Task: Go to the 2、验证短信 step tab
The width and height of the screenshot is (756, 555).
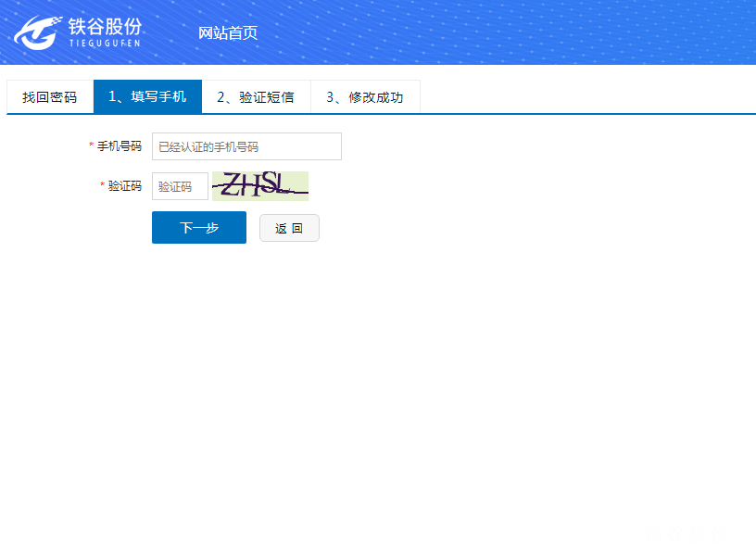Action: [x=256, y=97]
